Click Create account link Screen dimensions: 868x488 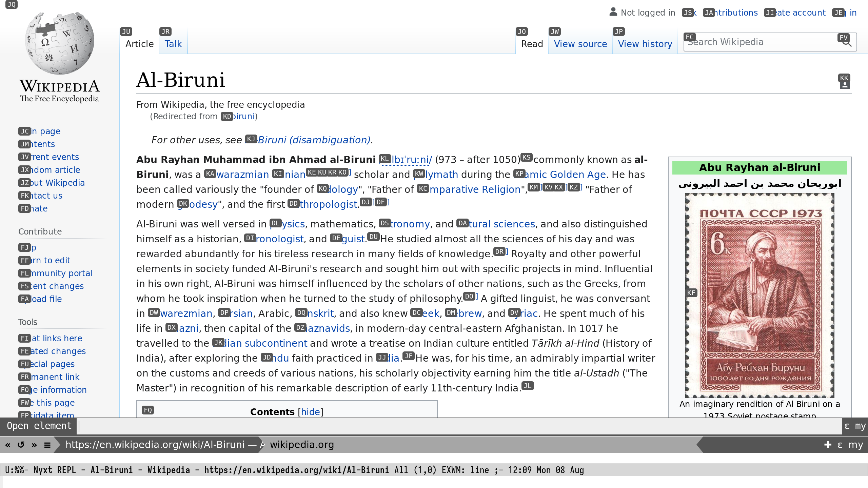coord(800,13)
